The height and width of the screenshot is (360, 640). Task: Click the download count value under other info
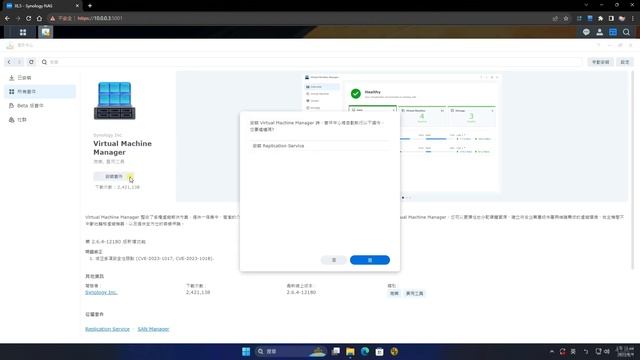198,292
